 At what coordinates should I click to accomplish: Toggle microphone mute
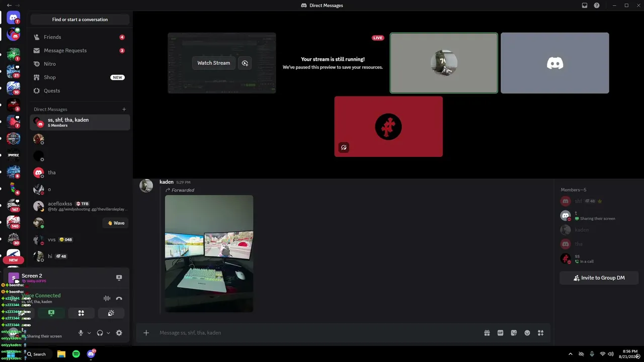tap(80, 333)
